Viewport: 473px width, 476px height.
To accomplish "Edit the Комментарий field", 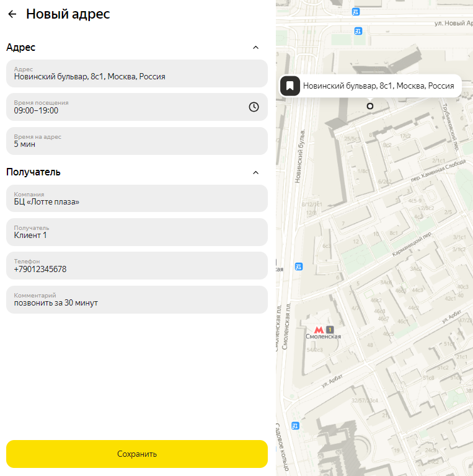I will coord(137,299).
